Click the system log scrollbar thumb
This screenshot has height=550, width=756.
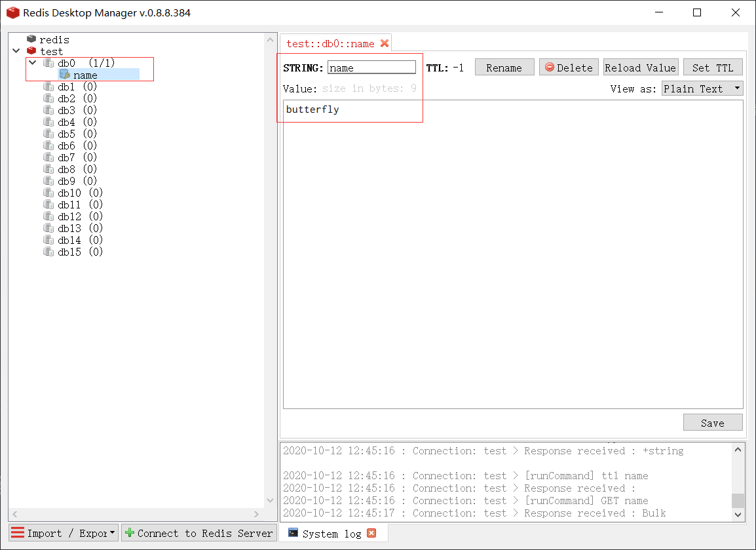[x=738, y=501]
